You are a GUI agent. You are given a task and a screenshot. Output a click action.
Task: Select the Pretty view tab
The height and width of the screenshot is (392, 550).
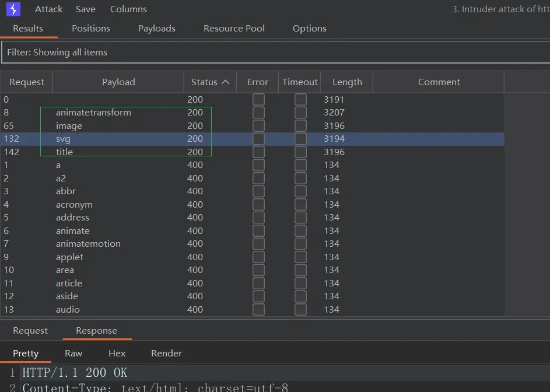pos(26,353)
